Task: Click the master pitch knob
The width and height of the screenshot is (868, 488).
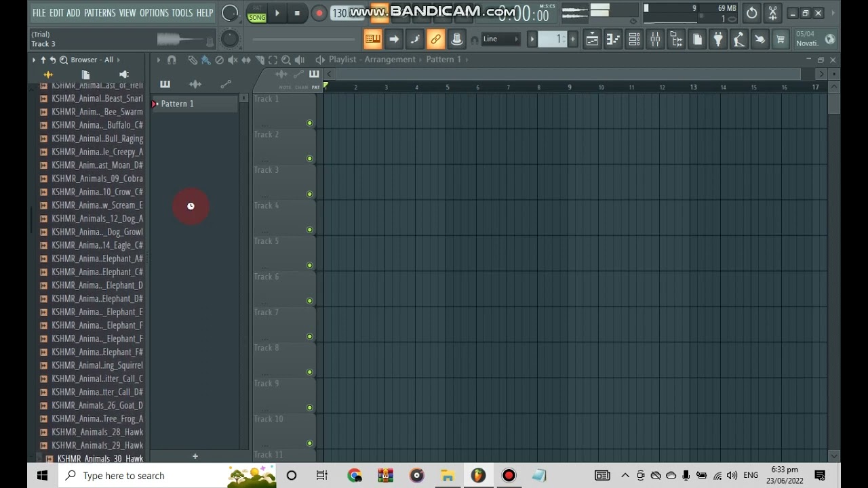Action: 230,39
